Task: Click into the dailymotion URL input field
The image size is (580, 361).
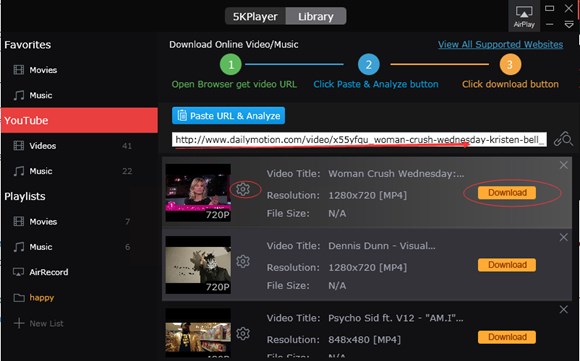Action: point(359,139)
